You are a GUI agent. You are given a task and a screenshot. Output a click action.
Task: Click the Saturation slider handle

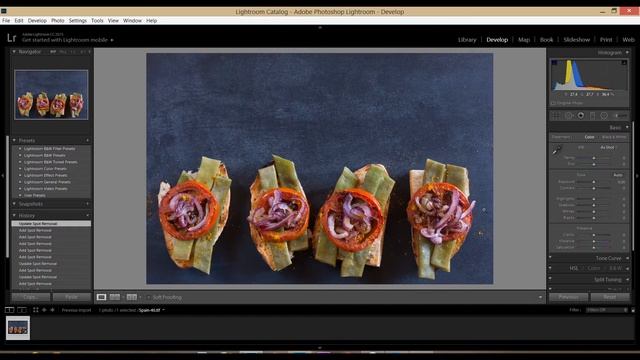point(594,247)
